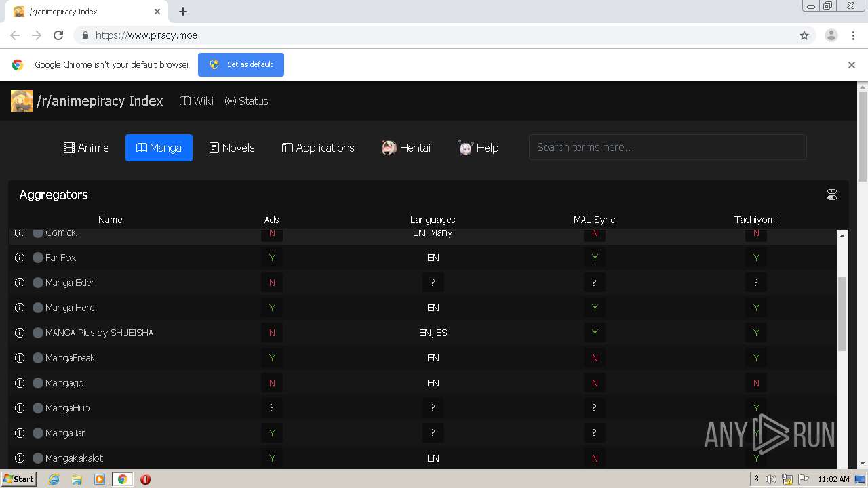Click the table scrollbar up arrow

click(842, 235)
